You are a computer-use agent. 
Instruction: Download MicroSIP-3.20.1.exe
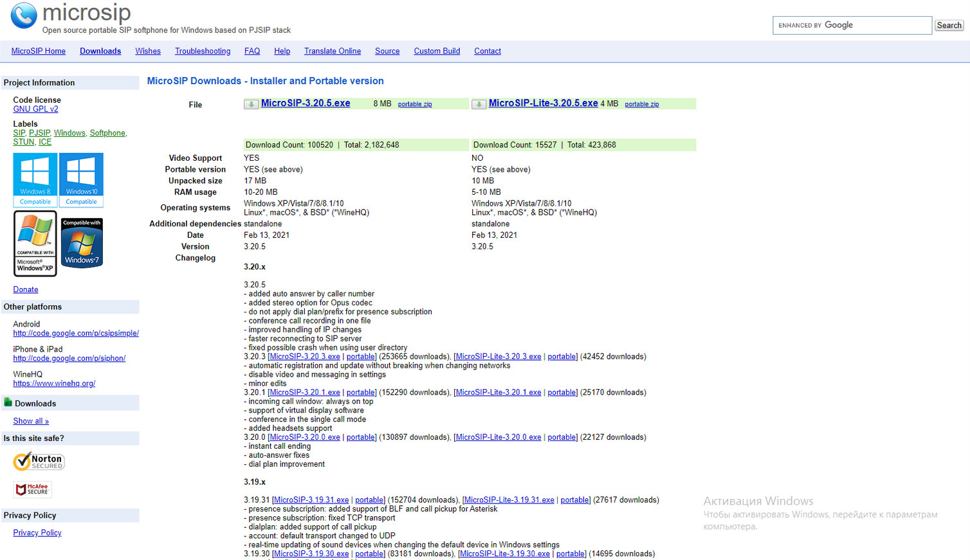click(x=305, y=393)
